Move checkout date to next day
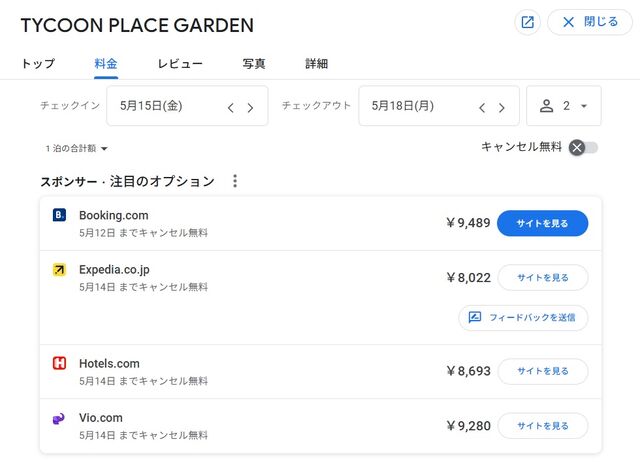 [502, 108]
